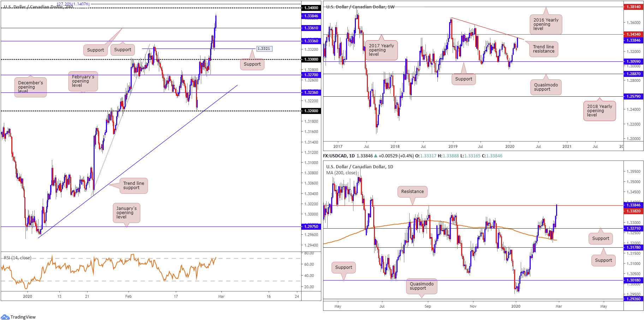Click the TradingView logo
This screenshot has width=644, height=320.
(18, 317)
